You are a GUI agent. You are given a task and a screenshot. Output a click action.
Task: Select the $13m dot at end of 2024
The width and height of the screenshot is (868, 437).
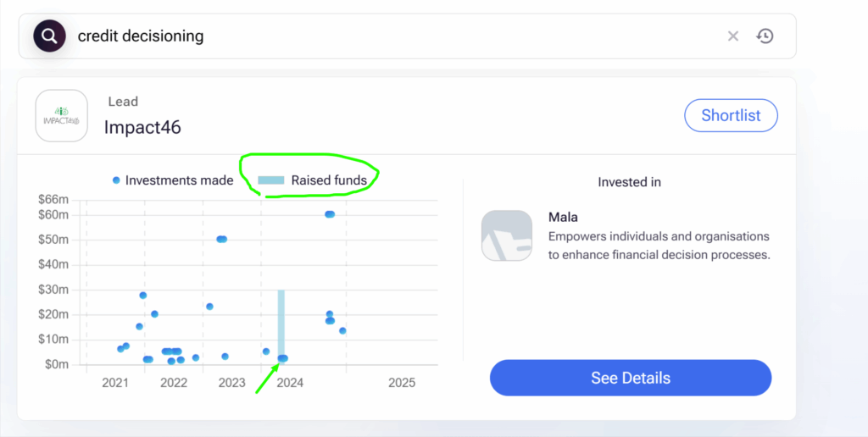pyautogui.click(x=342, y=331)
